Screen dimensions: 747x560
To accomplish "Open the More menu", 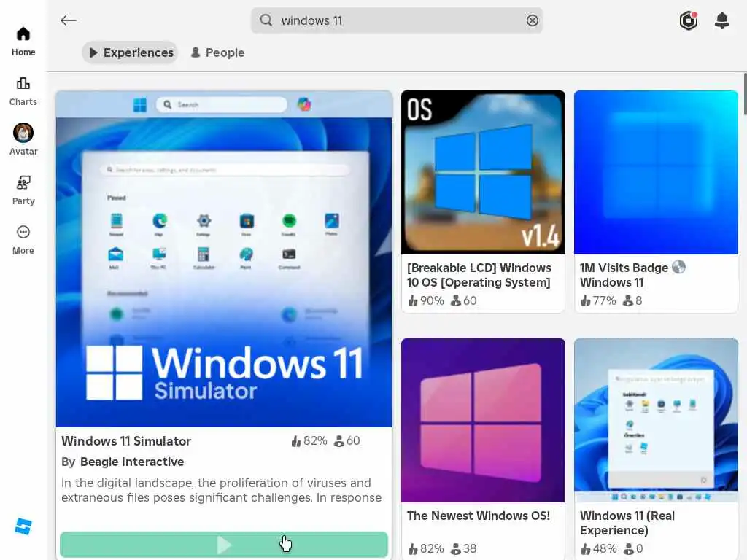I will point(23,240).
